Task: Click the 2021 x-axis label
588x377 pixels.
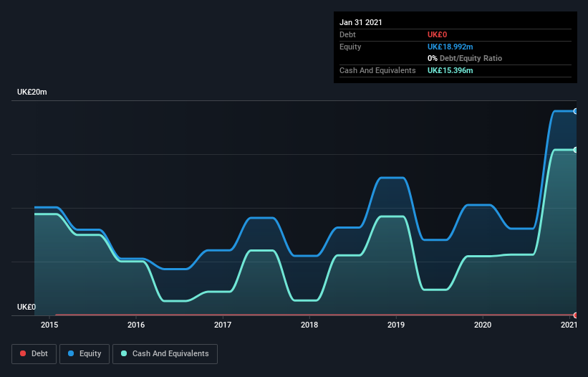Action: (569, 325)
